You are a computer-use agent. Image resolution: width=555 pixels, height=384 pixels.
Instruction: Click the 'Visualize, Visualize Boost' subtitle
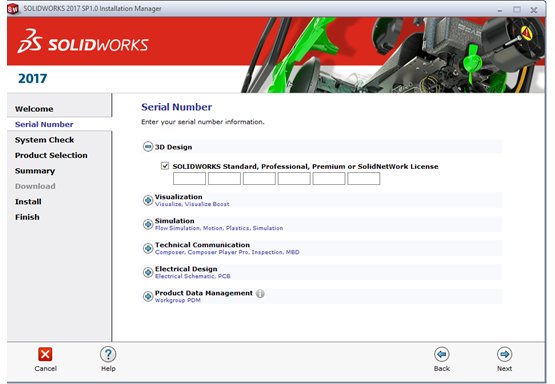[192, 204]
